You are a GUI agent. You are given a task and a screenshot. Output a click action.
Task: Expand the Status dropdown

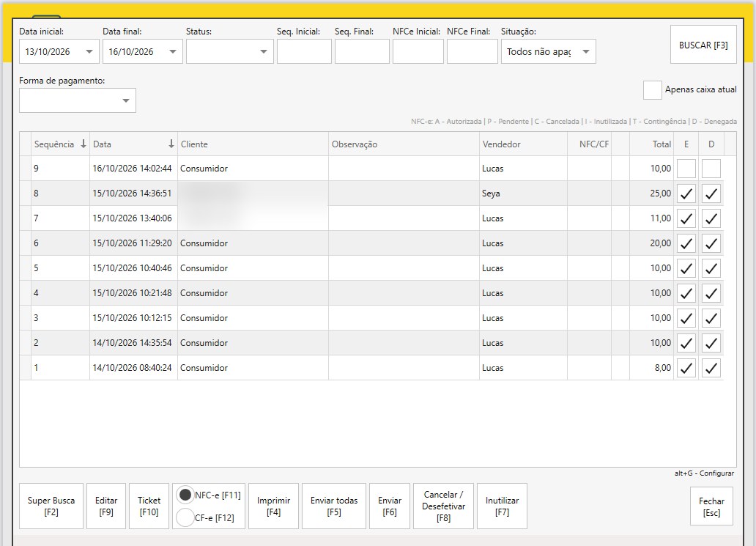pos(263,51)
